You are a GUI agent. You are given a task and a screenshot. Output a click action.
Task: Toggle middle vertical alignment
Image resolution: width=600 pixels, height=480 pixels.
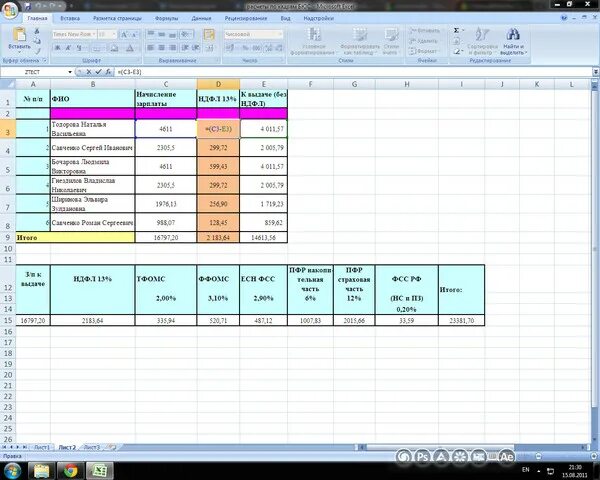pos(161,34)
